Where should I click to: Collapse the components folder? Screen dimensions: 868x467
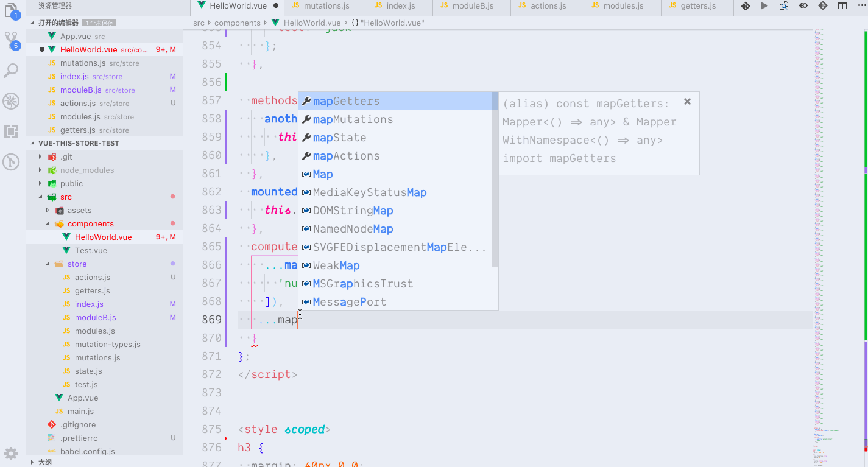click(48, 223)
